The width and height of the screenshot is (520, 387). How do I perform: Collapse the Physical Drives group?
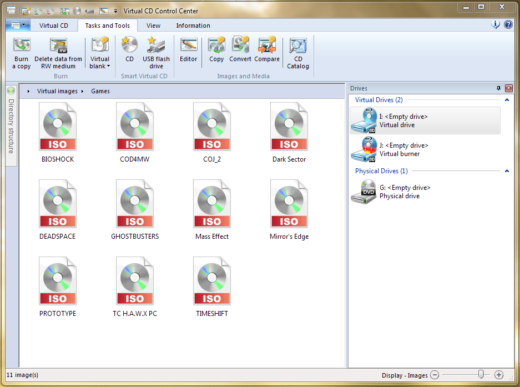coord(507,171)
